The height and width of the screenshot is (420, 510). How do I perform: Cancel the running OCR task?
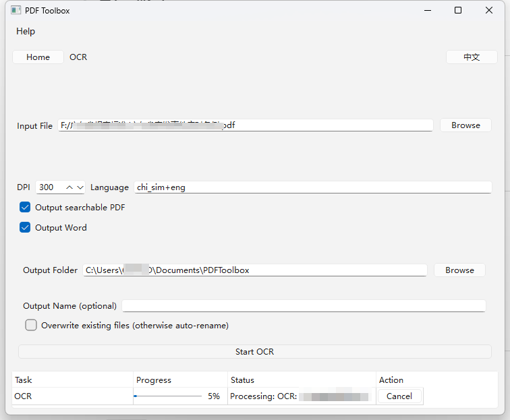coord(399,396)
